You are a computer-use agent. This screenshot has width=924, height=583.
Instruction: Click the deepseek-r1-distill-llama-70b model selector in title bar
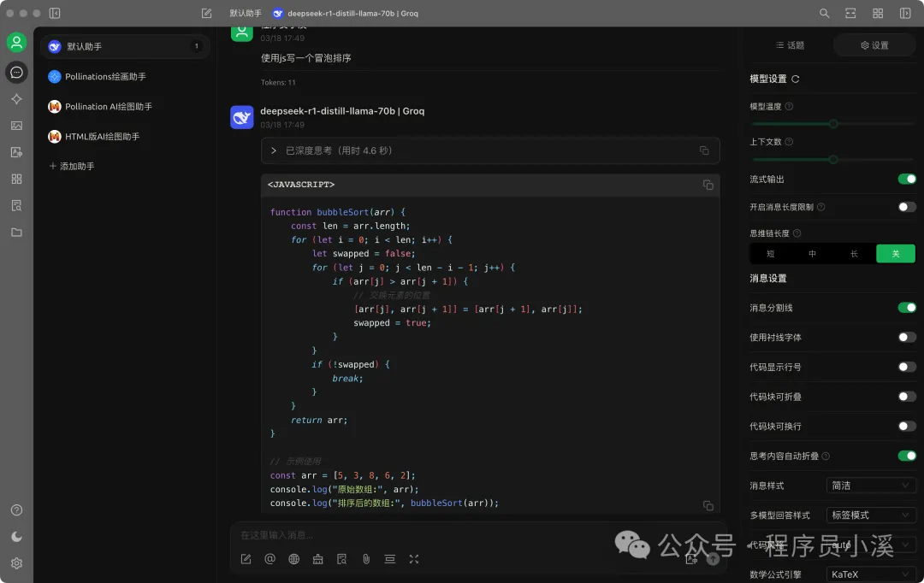click(346, 13)
